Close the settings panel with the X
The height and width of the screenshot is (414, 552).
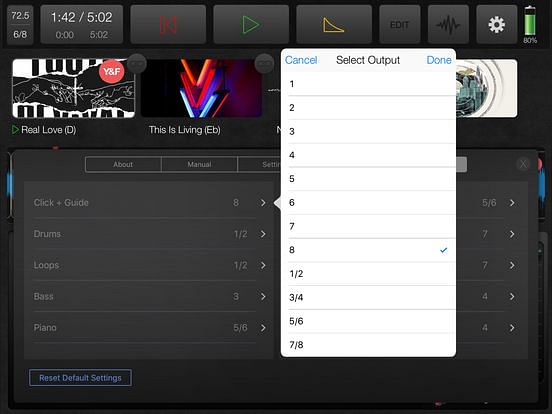[x=523, y=164]
